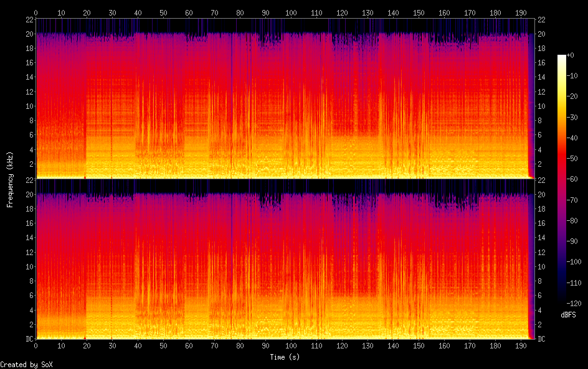
Task: Click the 0 second mark on bottom time axis
Action: point(36,344)
